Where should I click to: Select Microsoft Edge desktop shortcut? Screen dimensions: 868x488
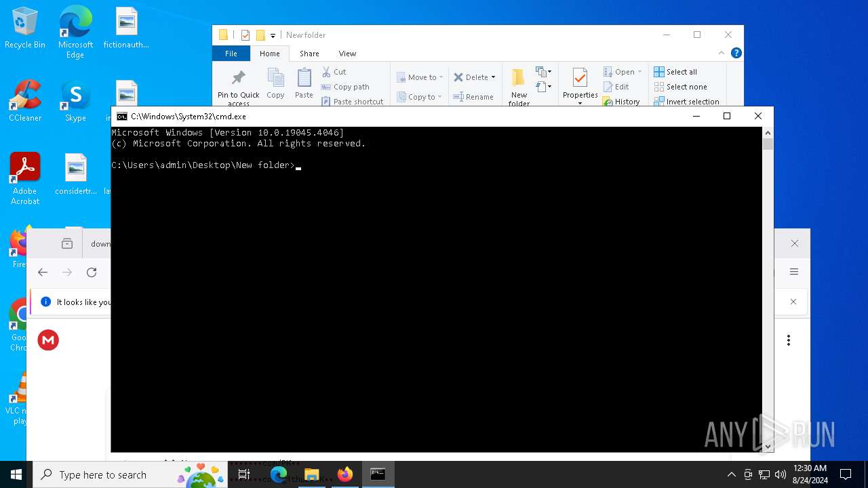pos(75,33)
